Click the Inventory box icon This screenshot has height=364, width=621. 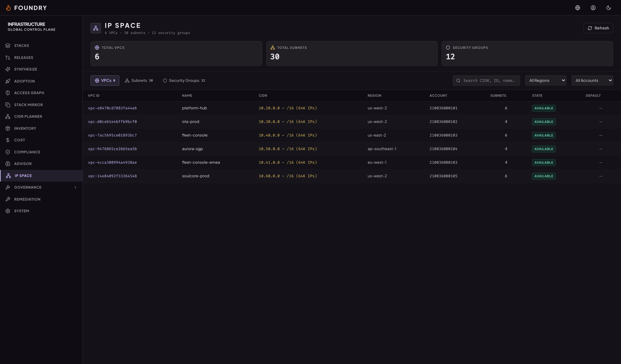pos(8,129)
